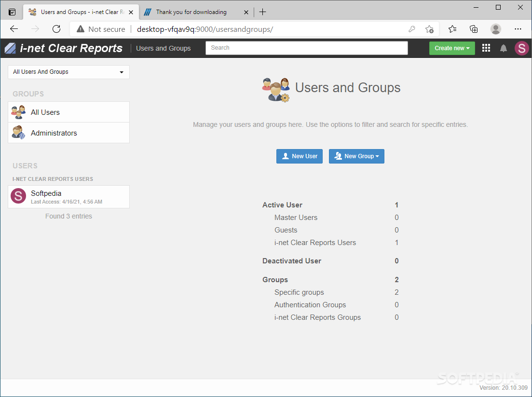Click the Master Users count row
This screenshot has width=532, height=397.
pos(336,218)
